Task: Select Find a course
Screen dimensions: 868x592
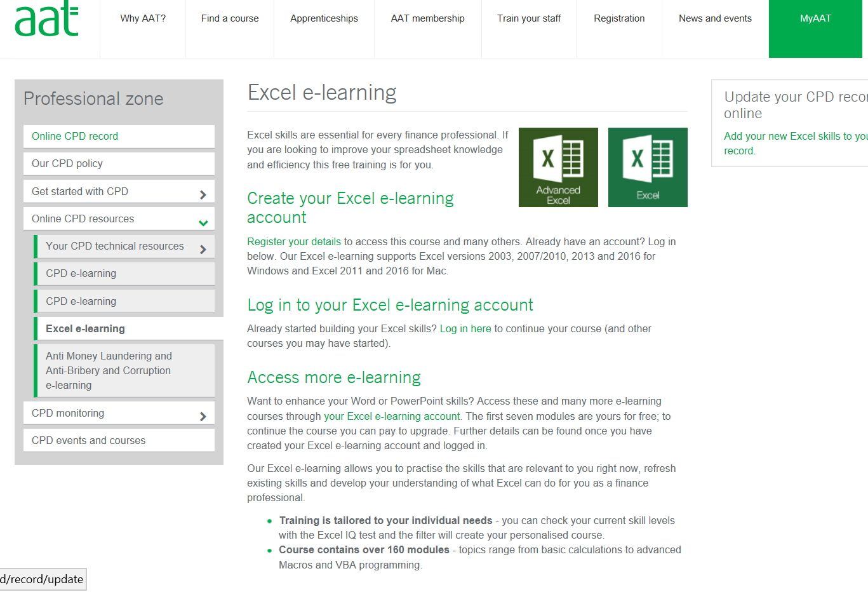Action: coord(229,18)
